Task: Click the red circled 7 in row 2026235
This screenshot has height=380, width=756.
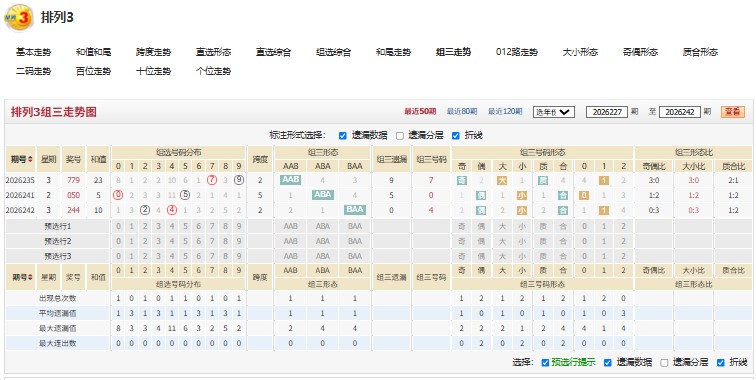Action: 212,180
